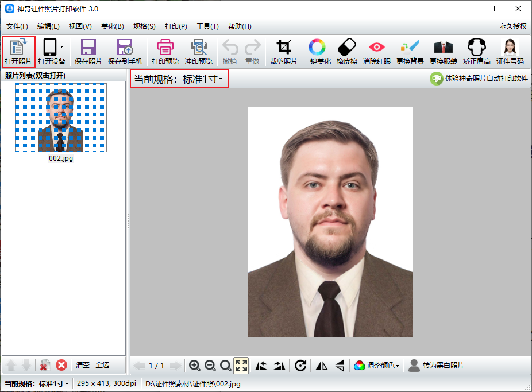Select the 橡皮擦 eraser tool
Screen dimensions: 532x392
pyautogui.click(x=347, y=52)
